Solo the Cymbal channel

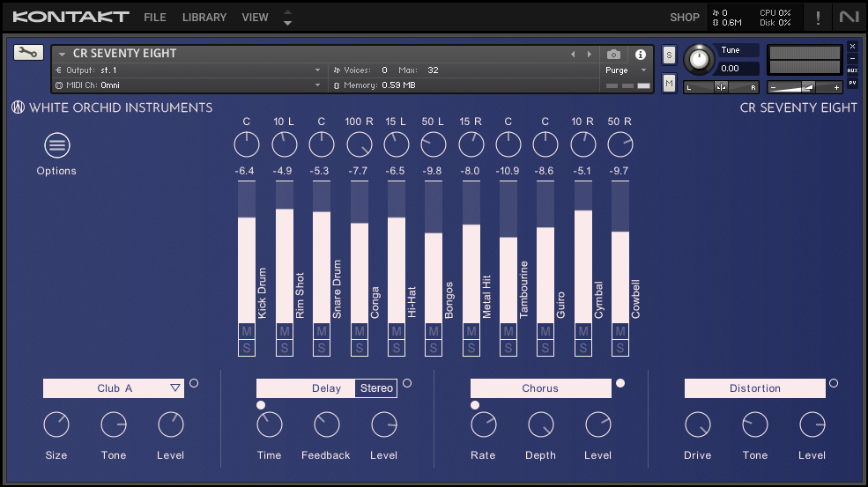(x=582, y=348)
